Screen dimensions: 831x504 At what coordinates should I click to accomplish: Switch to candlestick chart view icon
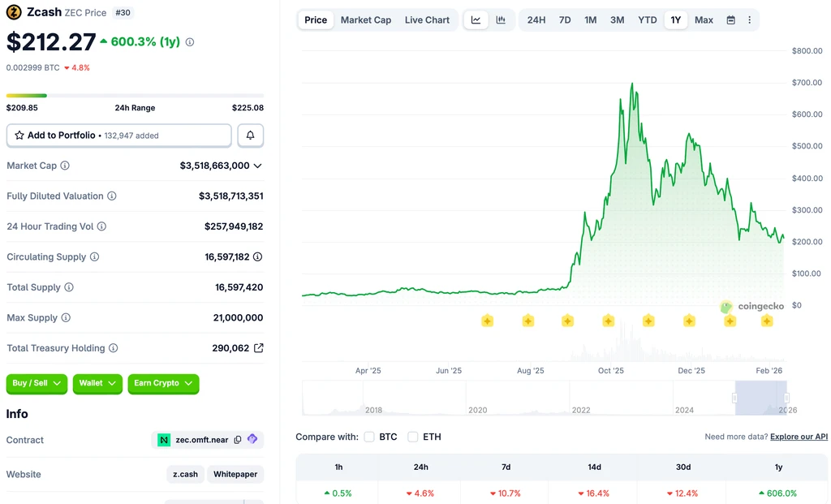coord(501,20)
